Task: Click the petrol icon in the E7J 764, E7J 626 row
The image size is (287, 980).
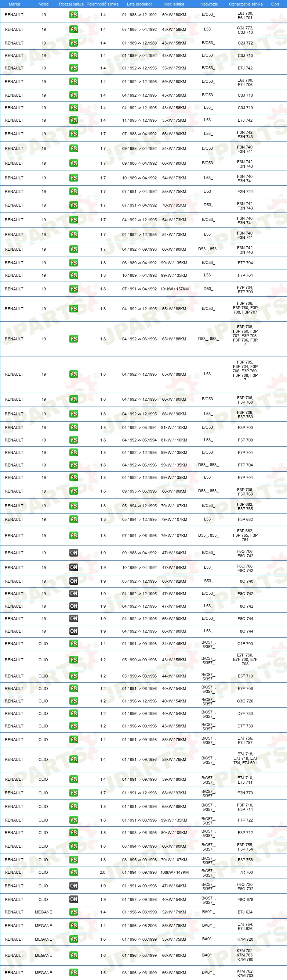Action: (74, 926)
